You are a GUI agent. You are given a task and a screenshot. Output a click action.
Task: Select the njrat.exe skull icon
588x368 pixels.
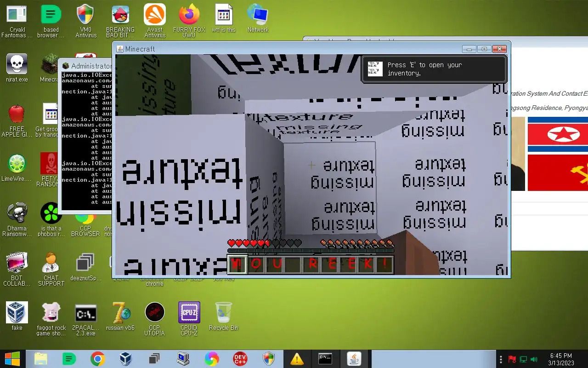click(x=17, y=68)
